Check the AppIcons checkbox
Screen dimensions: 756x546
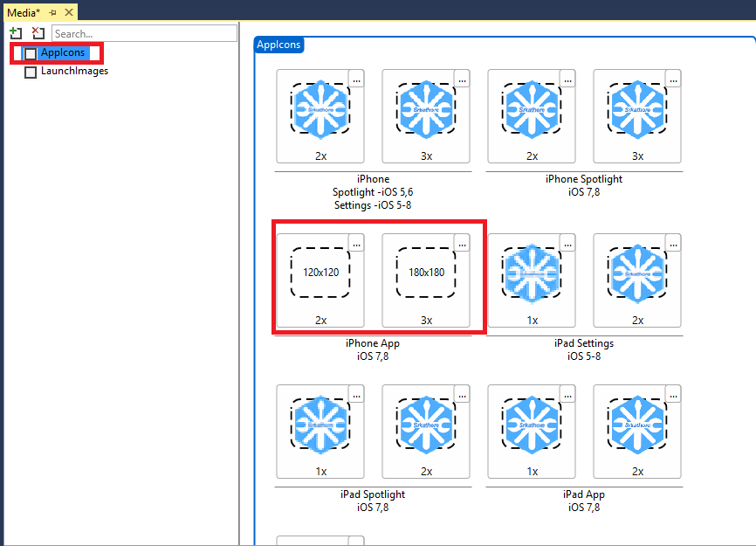(31, 52)
